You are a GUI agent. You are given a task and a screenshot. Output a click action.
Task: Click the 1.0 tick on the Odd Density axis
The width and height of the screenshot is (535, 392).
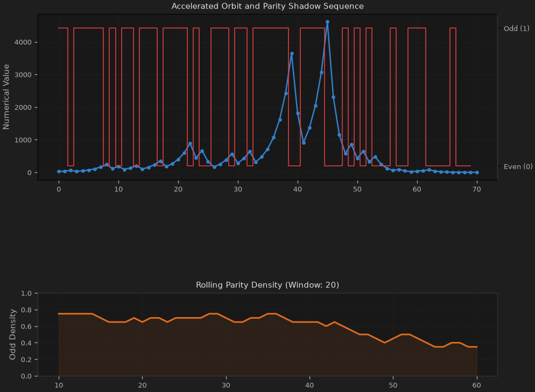pos(26,293)
